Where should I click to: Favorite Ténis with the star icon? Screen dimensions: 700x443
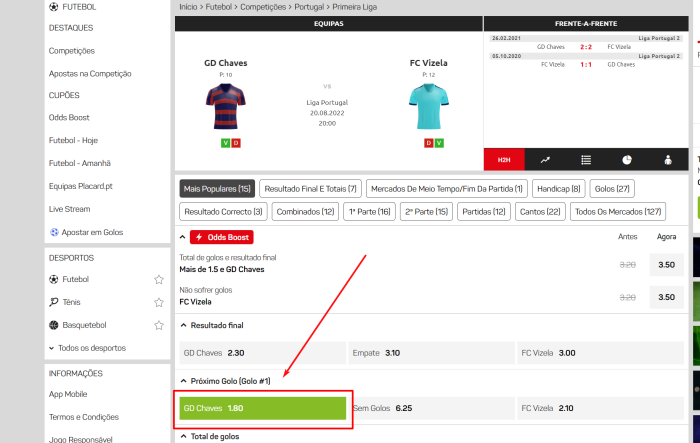coord(159,302)
